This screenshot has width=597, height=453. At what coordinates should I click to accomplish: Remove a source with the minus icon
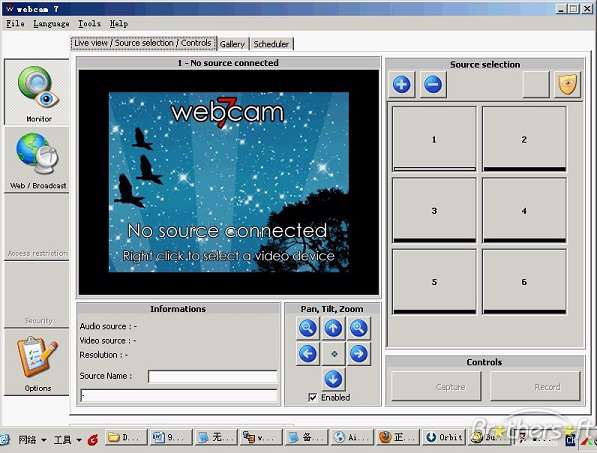point(433,84)
